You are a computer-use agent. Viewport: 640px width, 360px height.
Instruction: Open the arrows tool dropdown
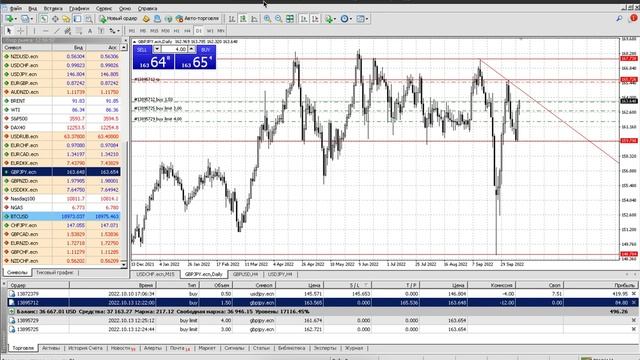point(118,31)
